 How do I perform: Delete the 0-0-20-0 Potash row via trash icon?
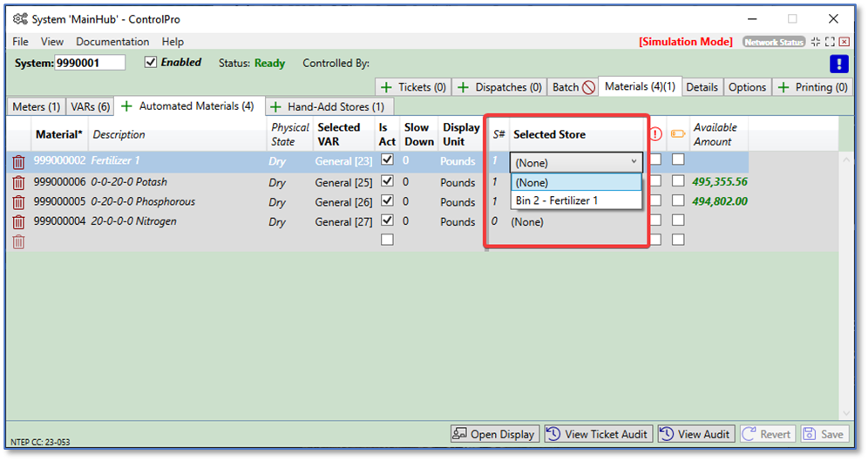point(18,182)
